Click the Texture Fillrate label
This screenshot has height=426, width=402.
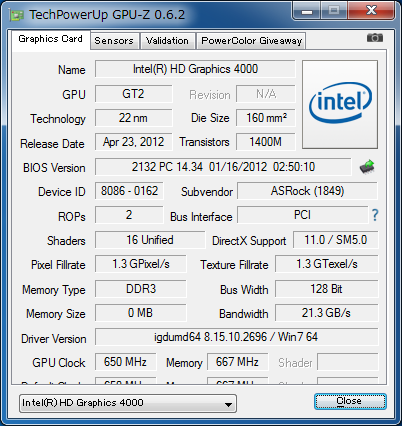click(234, 265)
